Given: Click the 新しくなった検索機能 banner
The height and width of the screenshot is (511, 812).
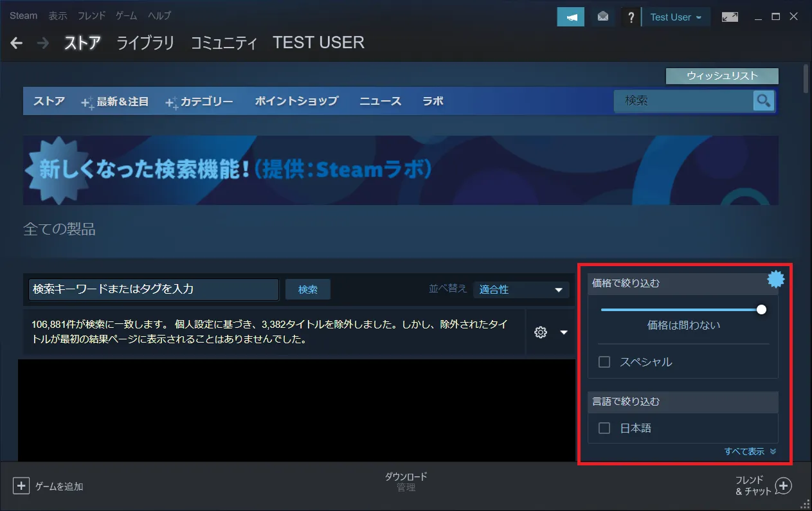Looking at the screenshot, I should click(401, 170).
